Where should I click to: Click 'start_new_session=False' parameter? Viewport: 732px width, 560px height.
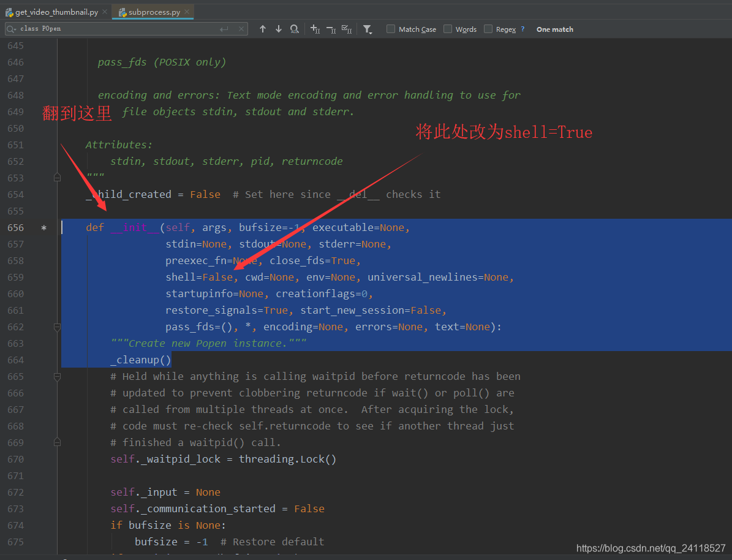click(x=371, y=310)
